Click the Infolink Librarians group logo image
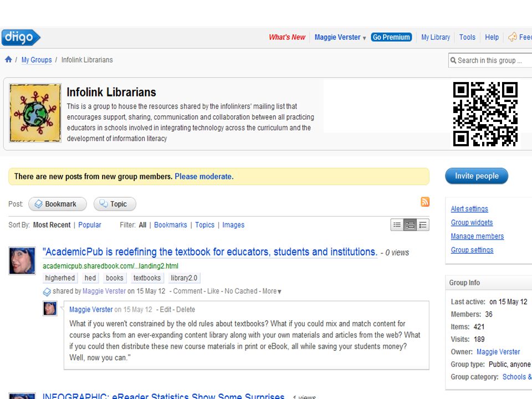This screenshot has height=399, width=532. click(35, 113)
